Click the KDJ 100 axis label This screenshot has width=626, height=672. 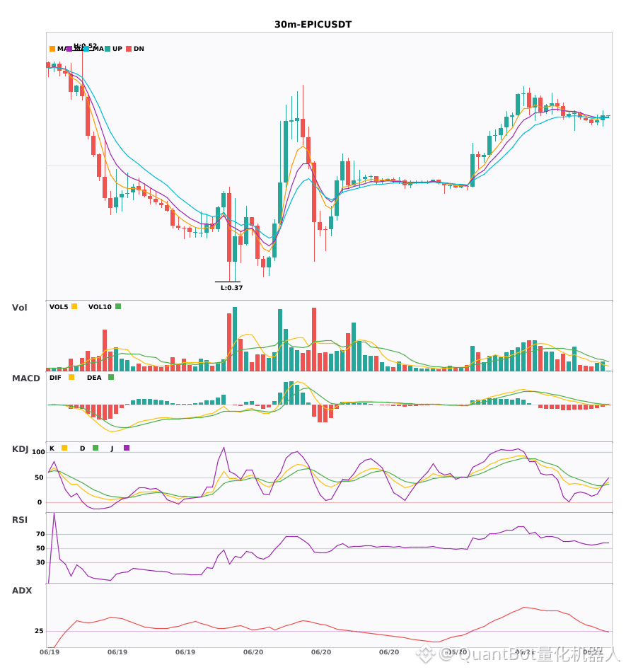click(x=39, y=452)
